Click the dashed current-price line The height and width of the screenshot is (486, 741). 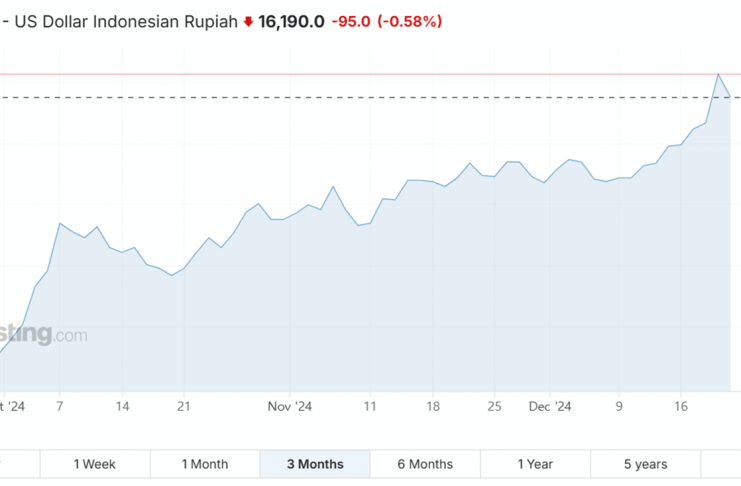click(300, 97)
